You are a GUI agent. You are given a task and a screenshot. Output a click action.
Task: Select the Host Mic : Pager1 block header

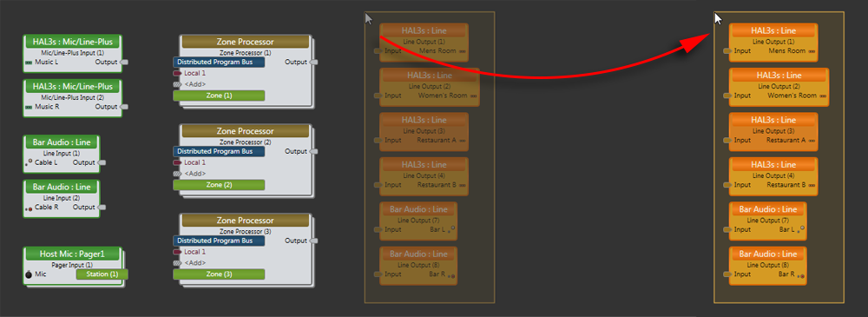pos(73,254)
